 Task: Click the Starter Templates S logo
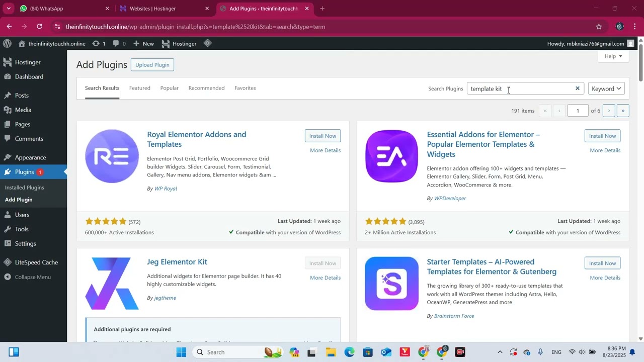tap(391, 284)
